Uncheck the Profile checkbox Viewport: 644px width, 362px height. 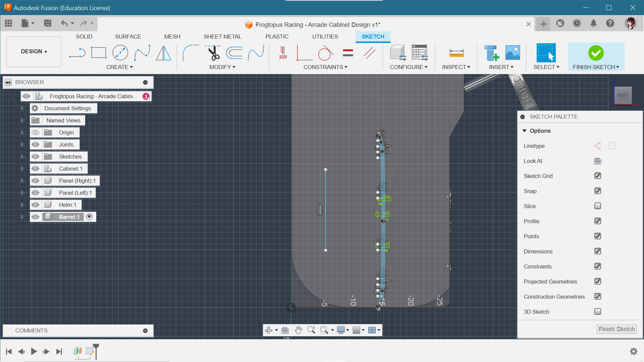pyautogui.click(x=597, y=221)
